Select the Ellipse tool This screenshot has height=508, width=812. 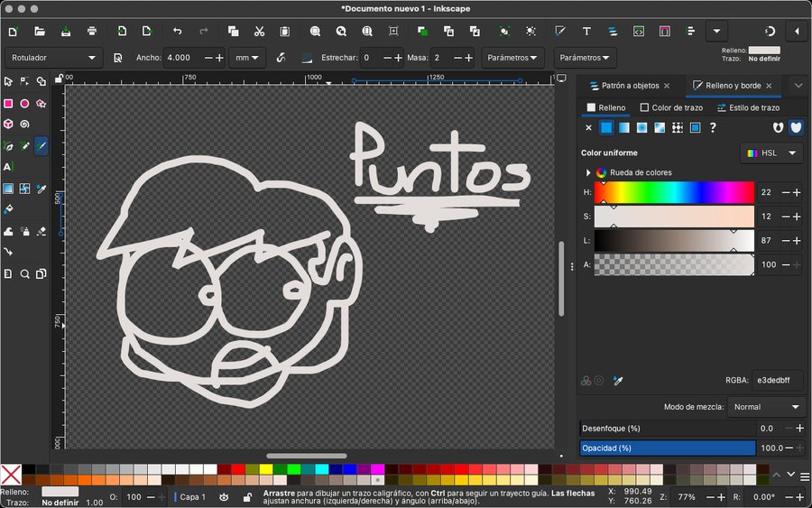pyautogui.click(x=24, y=104)
